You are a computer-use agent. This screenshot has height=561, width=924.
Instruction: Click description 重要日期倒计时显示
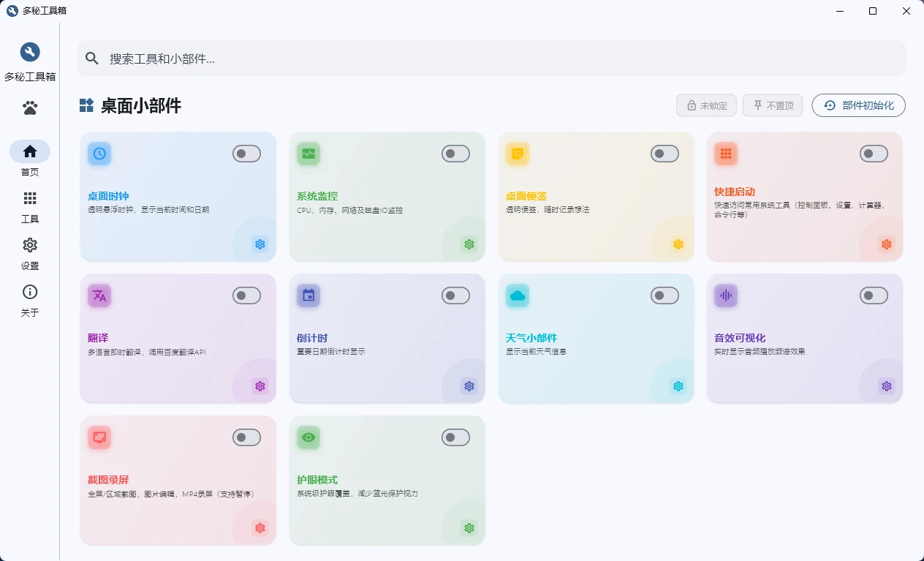coord(331,352)
